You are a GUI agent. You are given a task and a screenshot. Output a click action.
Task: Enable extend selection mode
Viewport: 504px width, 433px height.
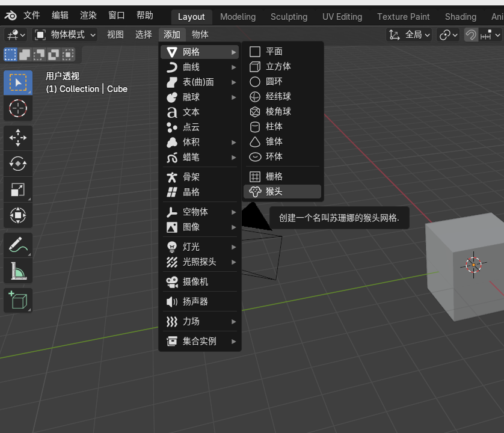25,55
